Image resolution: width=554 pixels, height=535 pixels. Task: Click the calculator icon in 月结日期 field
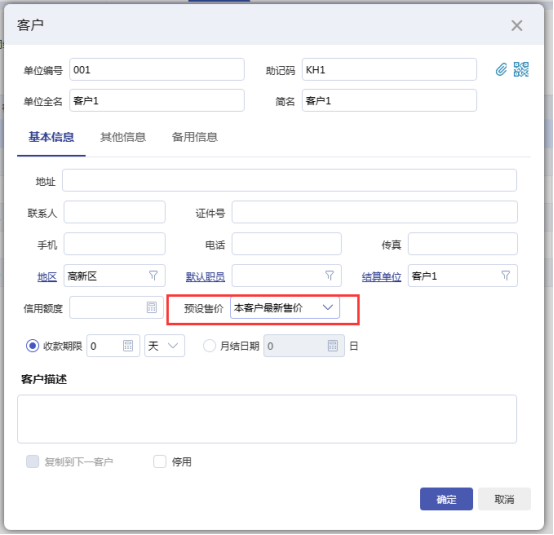tap(332, 346)
